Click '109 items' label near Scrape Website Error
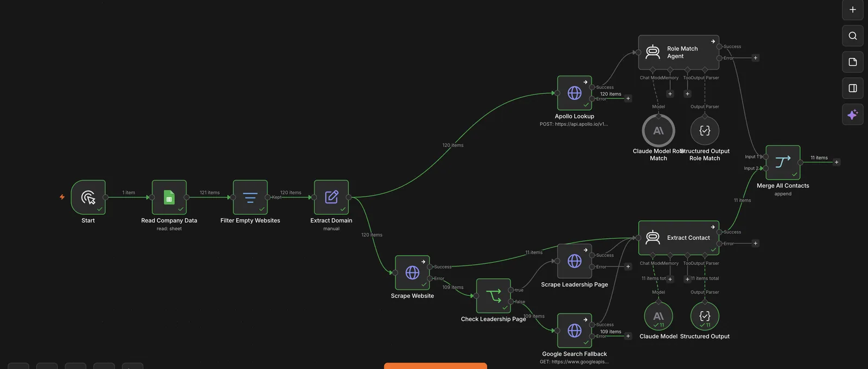The height and width of the screenshot is (369, 868). pos(453,288)
